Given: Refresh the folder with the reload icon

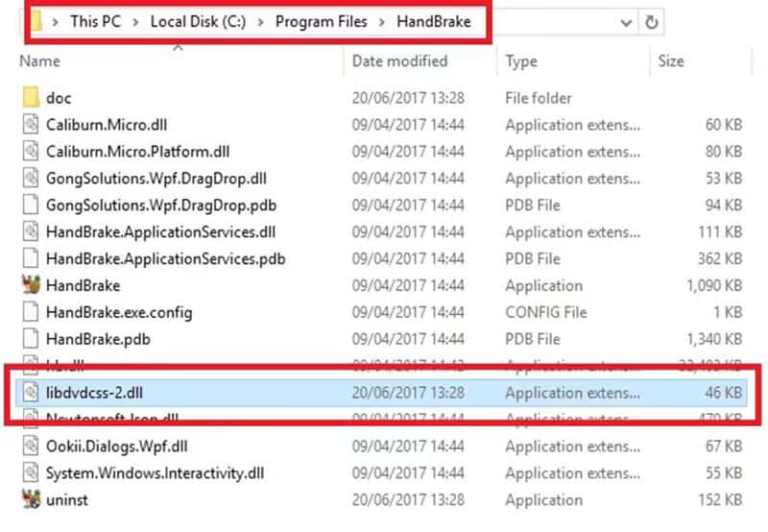Looking at the screenshot, I should [652, 22].
